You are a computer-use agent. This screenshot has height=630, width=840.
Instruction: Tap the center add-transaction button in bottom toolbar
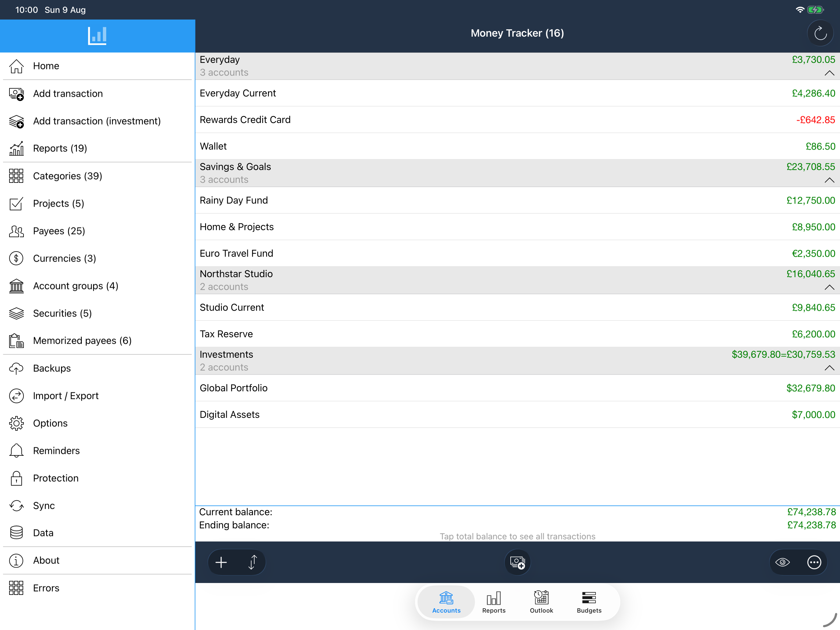518,563
